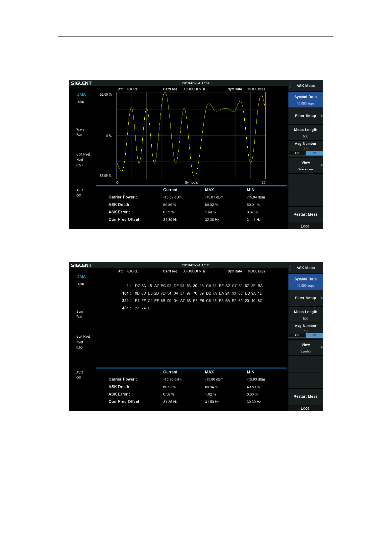The height and width of the screenshot is (554, 392).
Task: Open View Symbol softkey label
Action: (306, 348)
